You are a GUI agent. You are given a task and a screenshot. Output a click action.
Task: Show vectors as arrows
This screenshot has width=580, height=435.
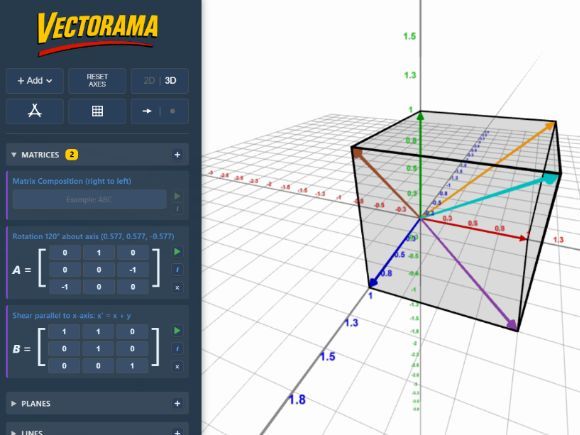[147, 111]
